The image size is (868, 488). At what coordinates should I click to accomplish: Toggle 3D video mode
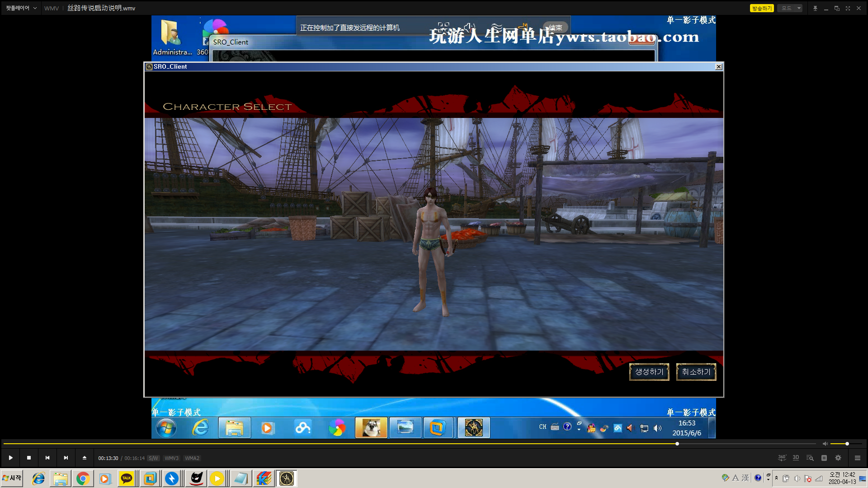(796, 458)
